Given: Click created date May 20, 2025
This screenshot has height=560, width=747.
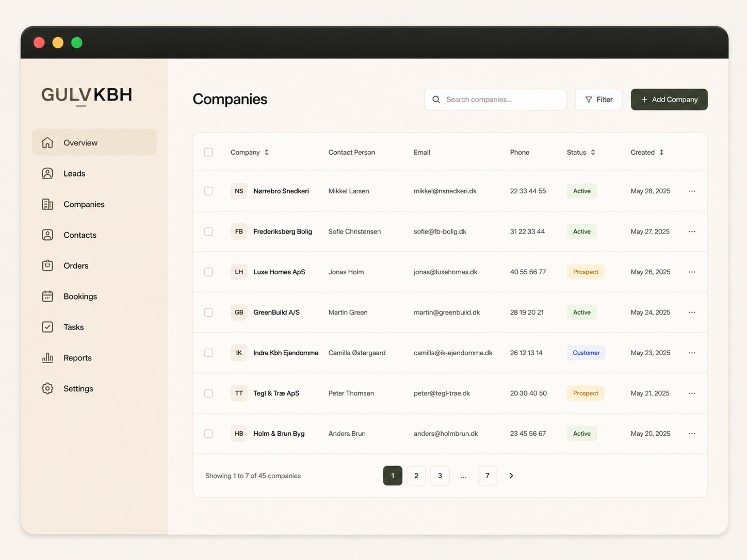Looking at the screenshot, I should 651,434.
